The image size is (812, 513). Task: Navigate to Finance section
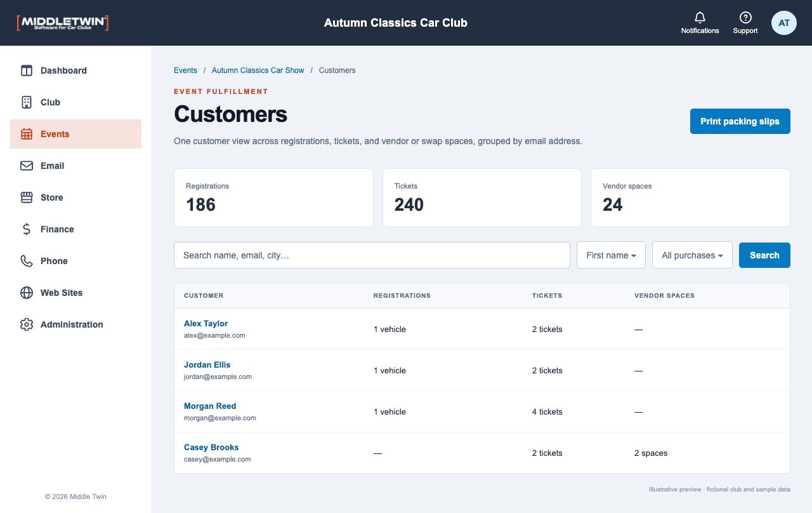click(75, 229)
